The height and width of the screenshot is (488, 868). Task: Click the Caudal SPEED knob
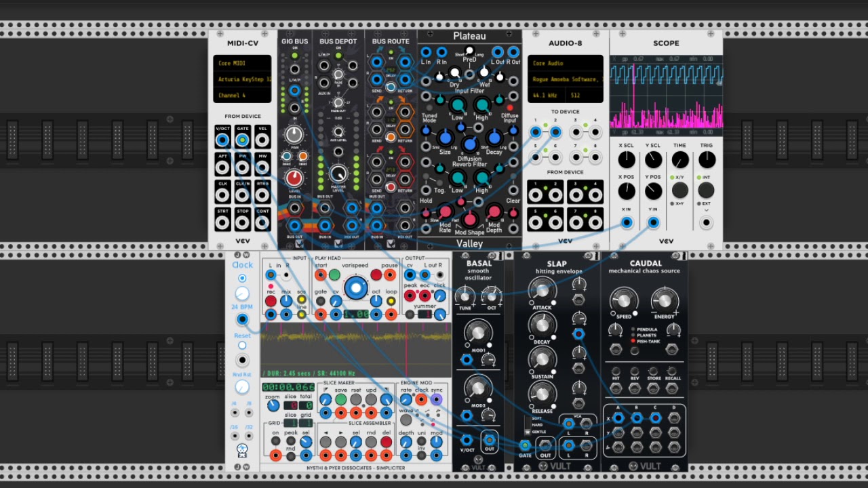(624, 300)
